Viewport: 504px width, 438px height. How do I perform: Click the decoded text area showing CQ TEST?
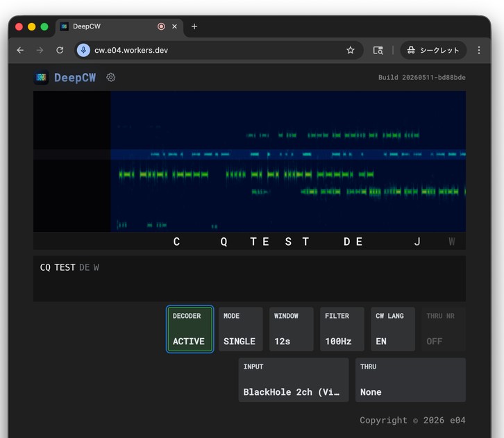249,278
